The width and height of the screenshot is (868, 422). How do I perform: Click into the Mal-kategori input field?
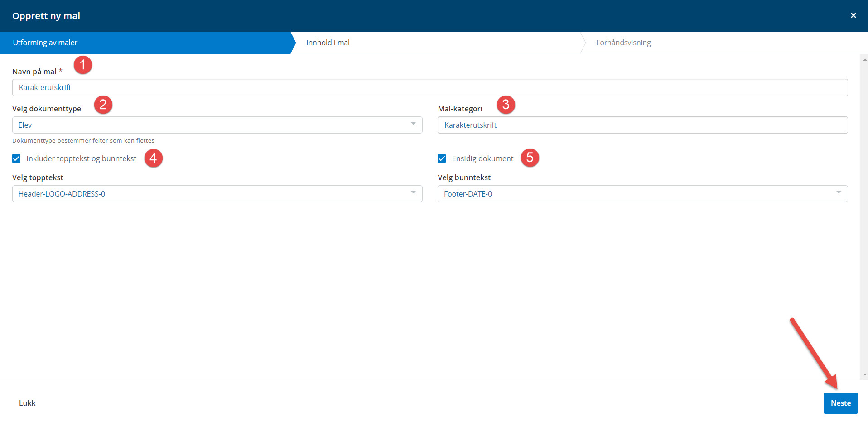[x=642, y=125]
